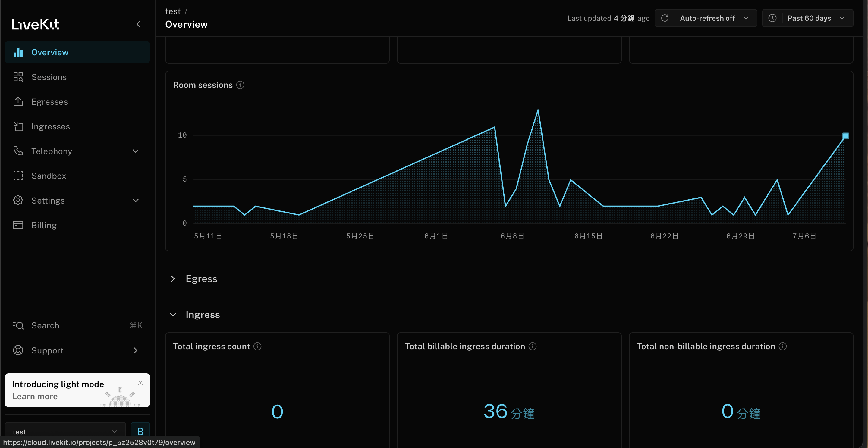
Task: Dismiss the light mode announcement
Action: point(140,383)
